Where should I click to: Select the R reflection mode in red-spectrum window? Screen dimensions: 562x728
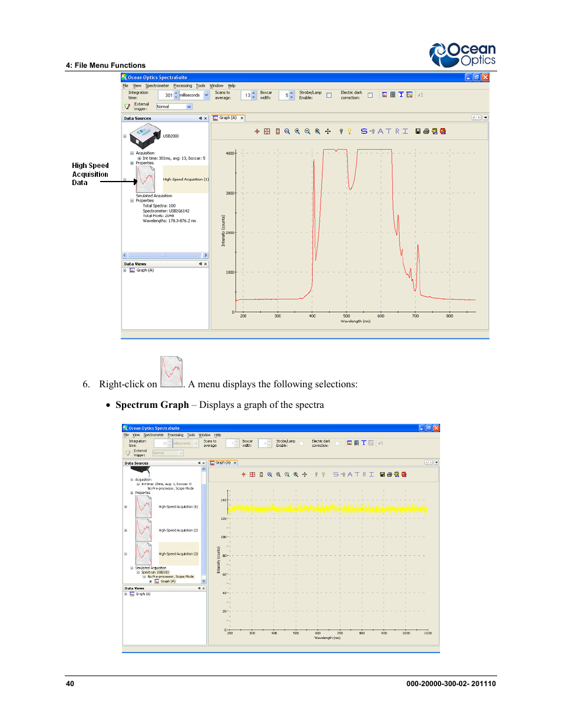[x=398, y=131]
